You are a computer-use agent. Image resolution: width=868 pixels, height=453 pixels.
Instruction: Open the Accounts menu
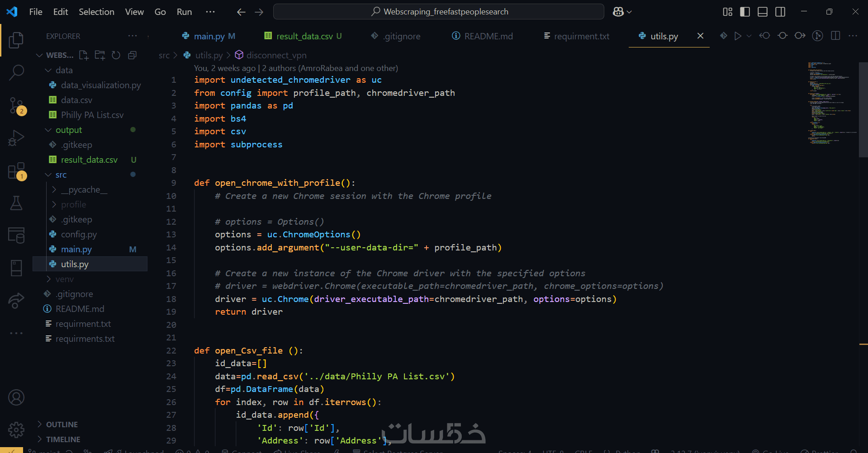click(16, 397)
